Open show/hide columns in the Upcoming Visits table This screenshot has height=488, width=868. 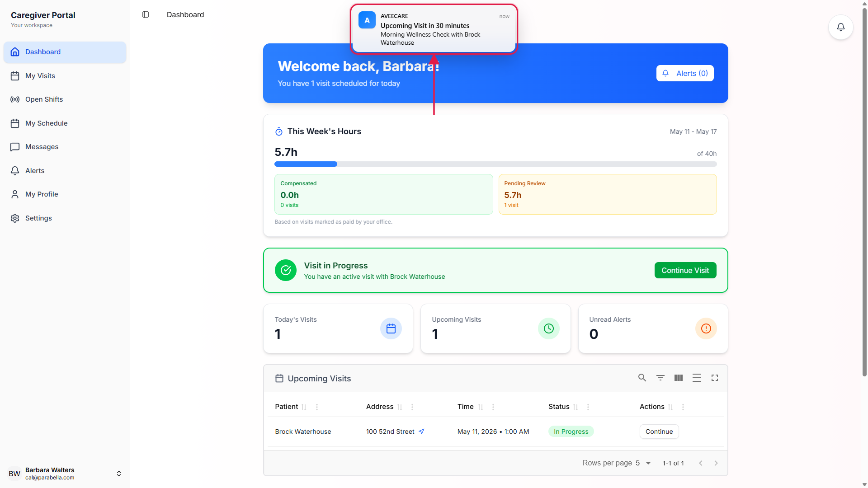[x=679, y=378]
